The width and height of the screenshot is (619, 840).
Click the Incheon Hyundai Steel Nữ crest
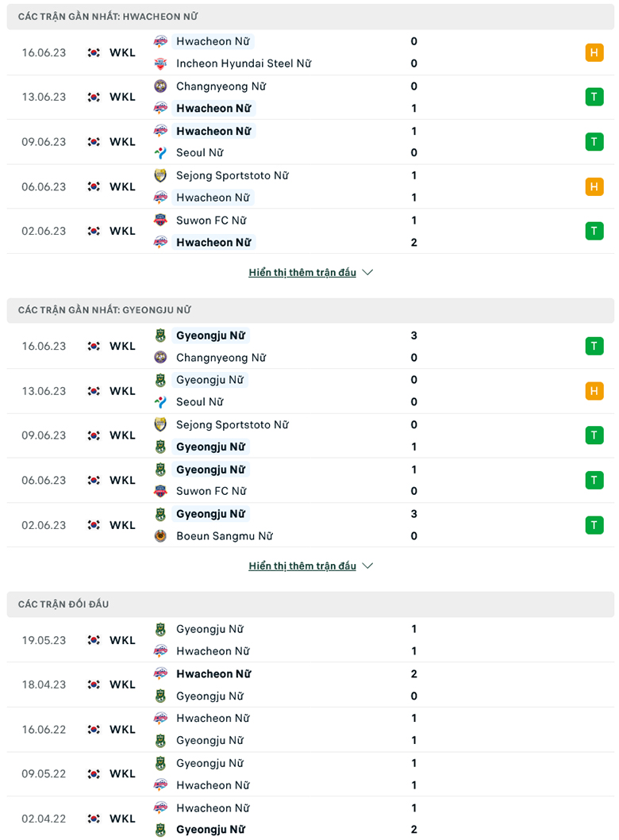(162, 63)
